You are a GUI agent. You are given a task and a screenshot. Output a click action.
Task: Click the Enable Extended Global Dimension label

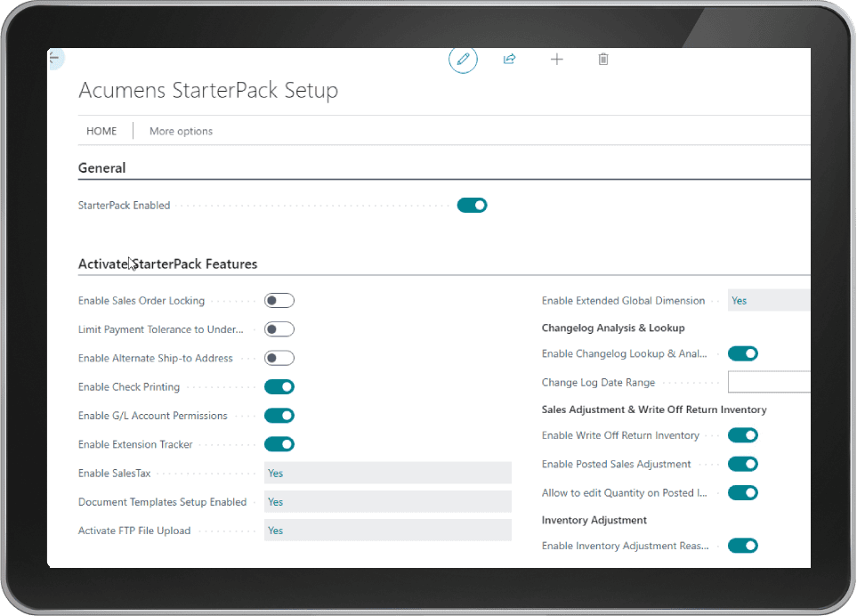(624, 301)
